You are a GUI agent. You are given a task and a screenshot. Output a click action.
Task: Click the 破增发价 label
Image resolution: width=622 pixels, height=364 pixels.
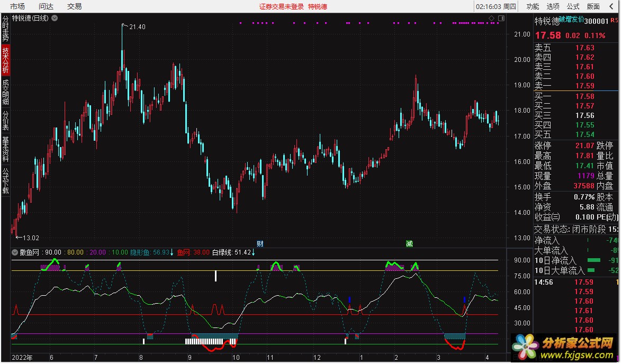[572, 19]
